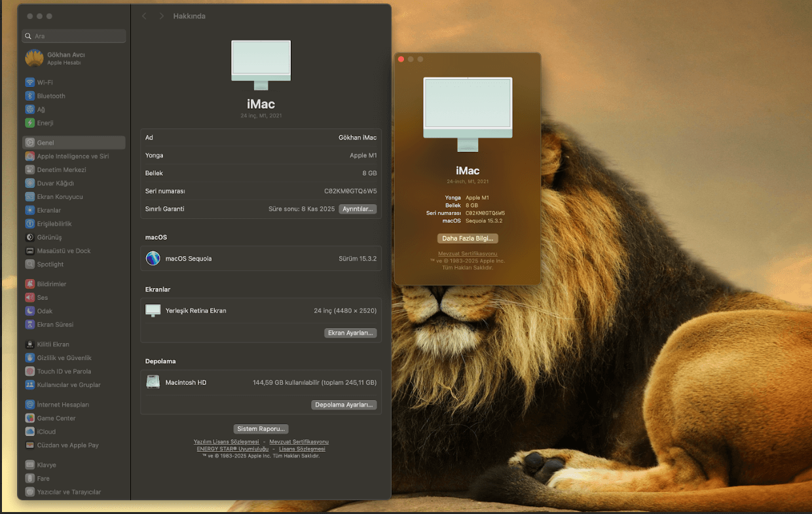Click Daha Fazla Bilgi... in About window
Screen dimensions: 812x514
[468, 238]
